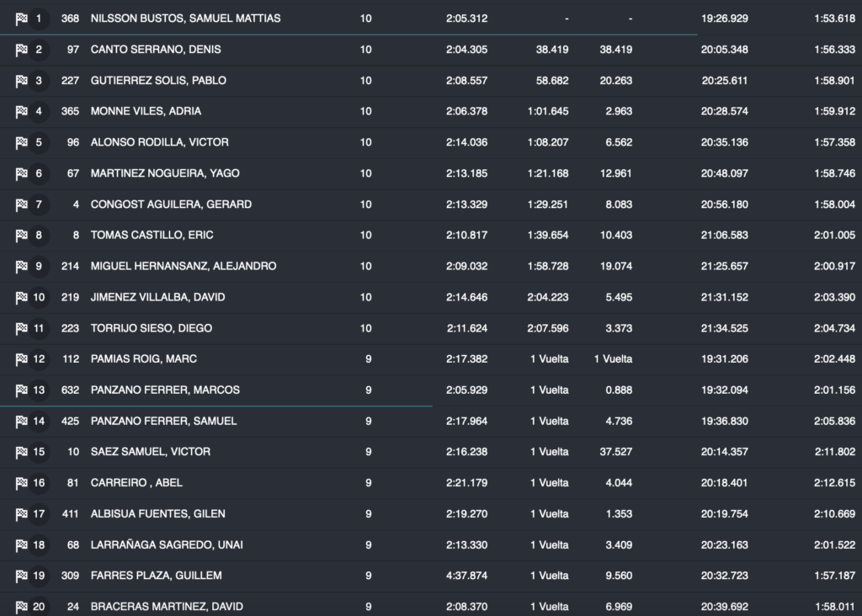Click the flag icon in Albisua Fuentes row
The image size is (862, 616).
pyautogui.click(x=21, y=514)
